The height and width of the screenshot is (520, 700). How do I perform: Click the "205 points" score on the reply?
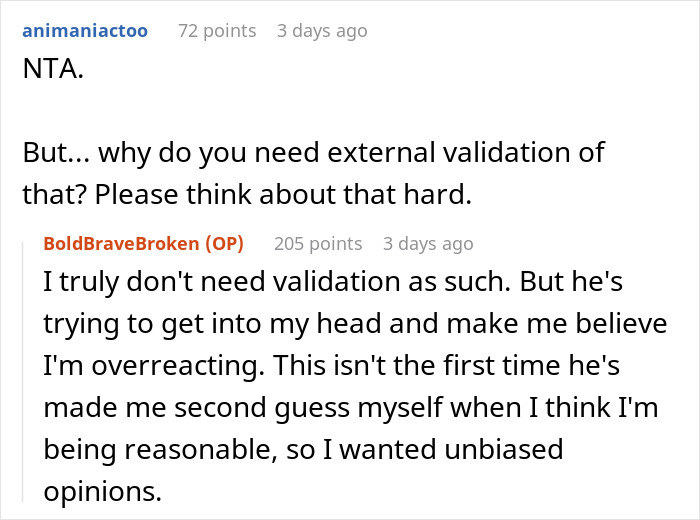[317, 243]
